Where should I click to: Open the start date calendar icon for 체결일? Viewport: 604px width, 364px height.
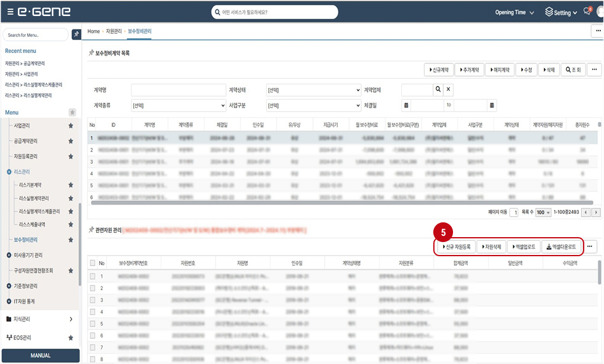click(x=406, y=105)
